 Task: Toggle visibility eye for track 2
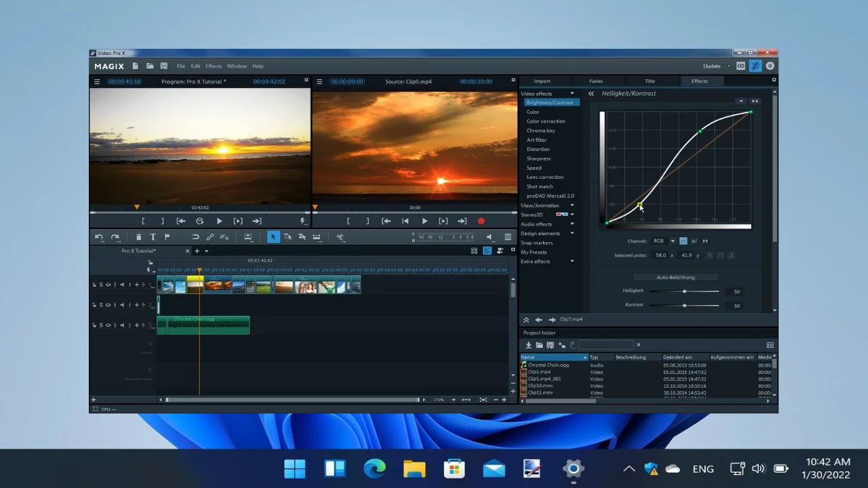click(108, 305)
